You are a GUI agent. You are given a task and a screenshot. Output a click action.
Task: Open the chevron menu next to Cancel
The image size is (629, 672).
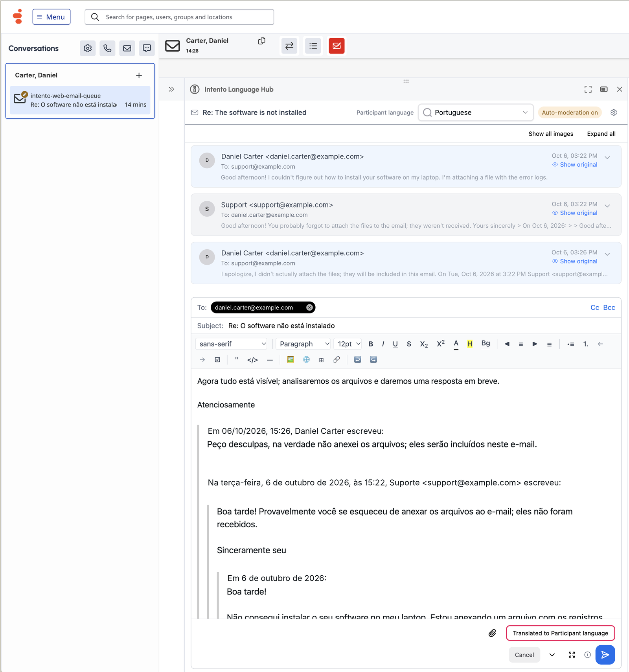552,655
